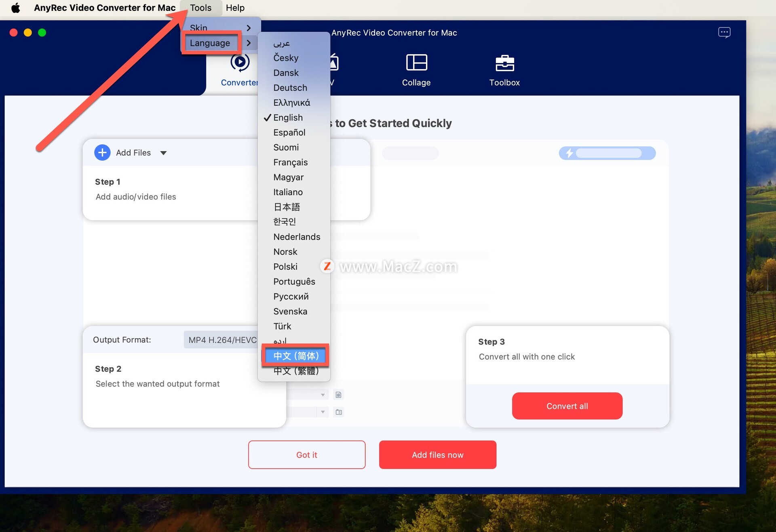This screenshot has height=532, width=776.
Task: Click the 'Convert all with one click' text
Action: 527,357
